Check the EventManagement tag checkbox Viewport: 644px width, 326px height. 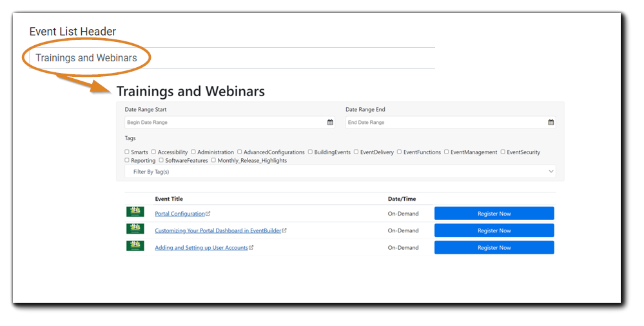(x=447, y=152)
